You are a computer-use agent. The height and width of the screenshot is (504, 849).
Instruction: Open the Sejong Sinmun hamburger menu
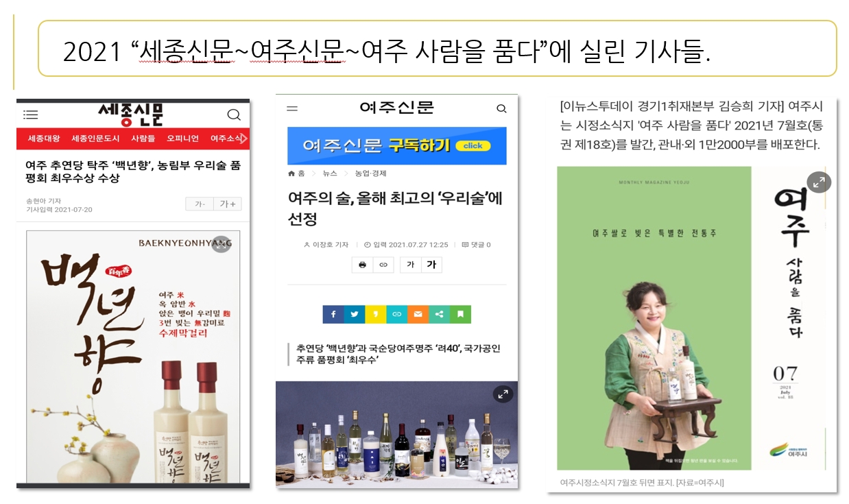pyautogui.click(x=31, y=115)
